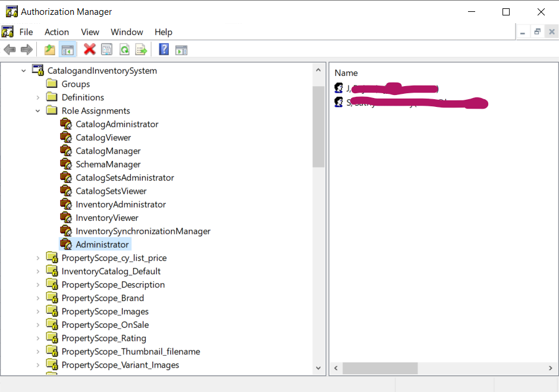Click the CatalogandInventorySystem application icon
This screenshot has height=392, width=559.
pos(38,70)
